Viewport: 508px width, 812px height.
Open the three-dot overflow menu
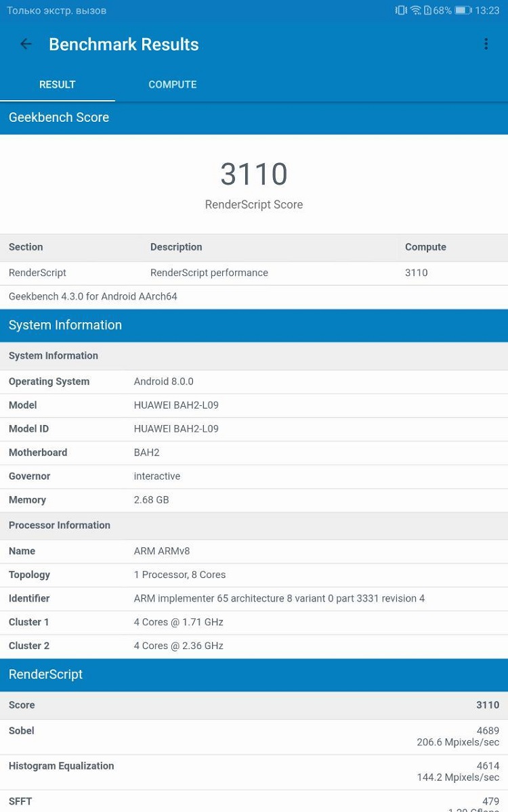(486, 44)
